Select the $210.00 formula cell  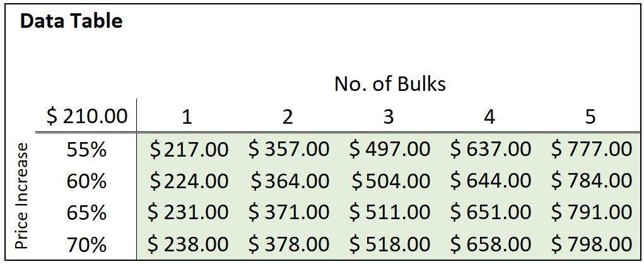pyautogui.click(x=87, y=117)
